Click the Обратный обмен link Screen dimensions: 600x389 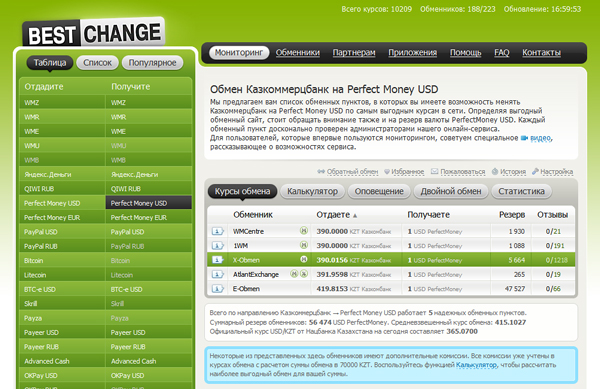(x=352, y=172)
